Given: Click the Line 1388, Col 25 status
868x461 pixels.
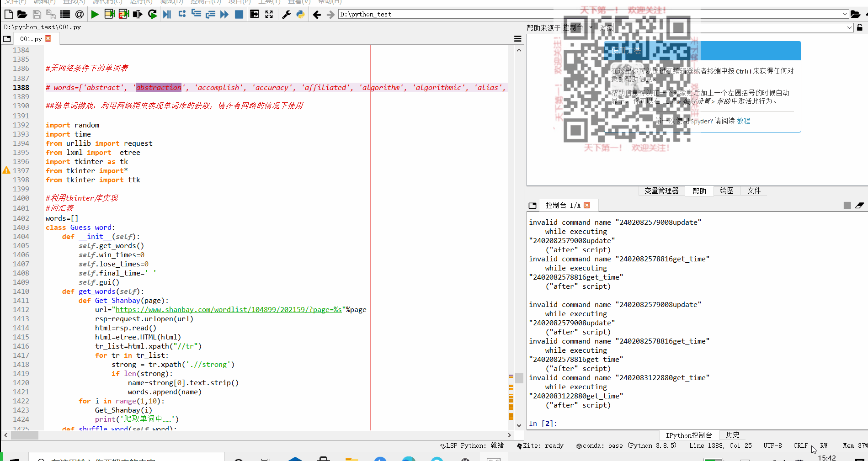Looking at the screenshot, I should [720, 445].
